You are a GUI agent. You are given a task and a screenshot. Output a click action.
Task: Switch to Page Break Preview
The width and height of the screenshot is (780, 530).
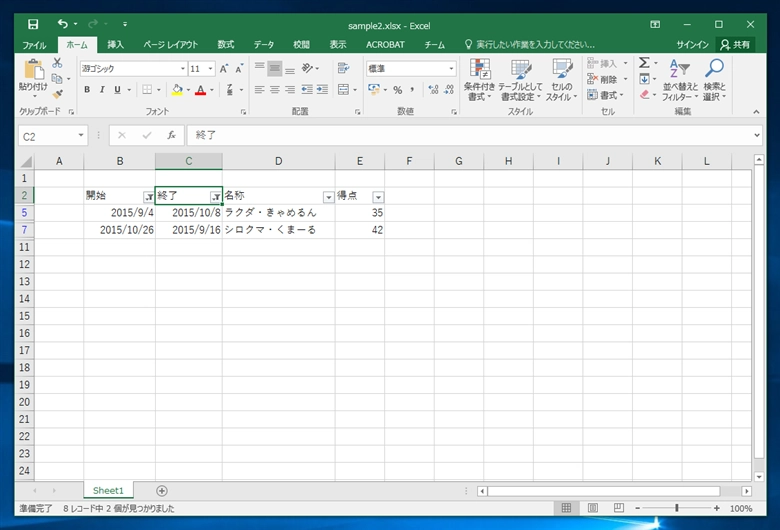618,508
